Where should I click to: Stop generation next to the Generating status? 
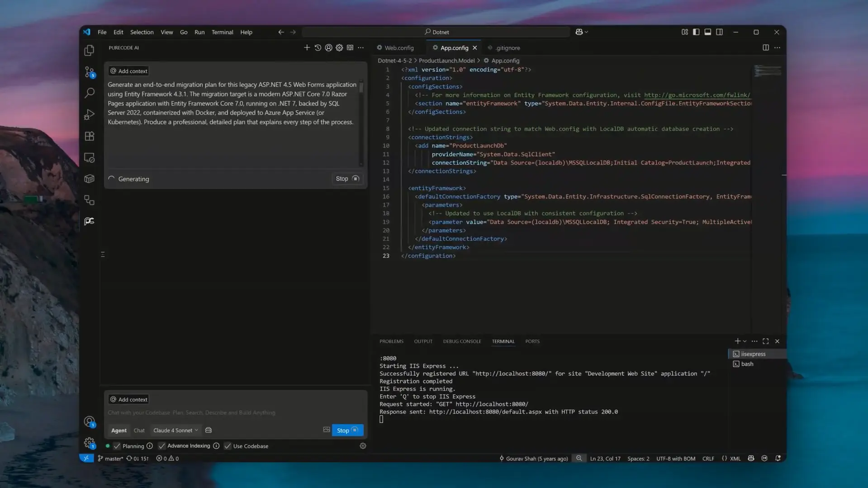[x=347, y=179]
